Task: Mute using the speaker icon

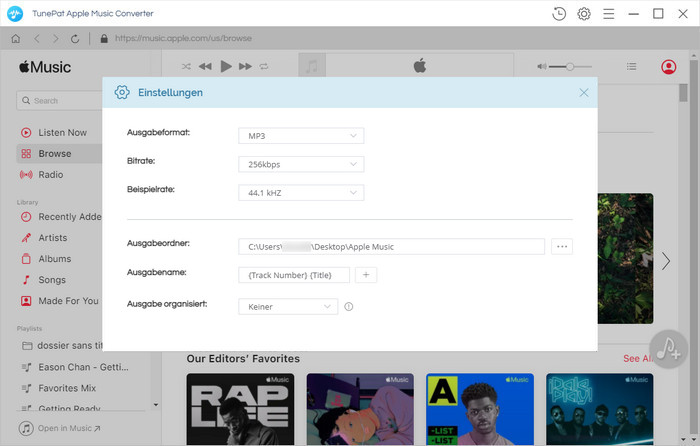Action: 542,67
